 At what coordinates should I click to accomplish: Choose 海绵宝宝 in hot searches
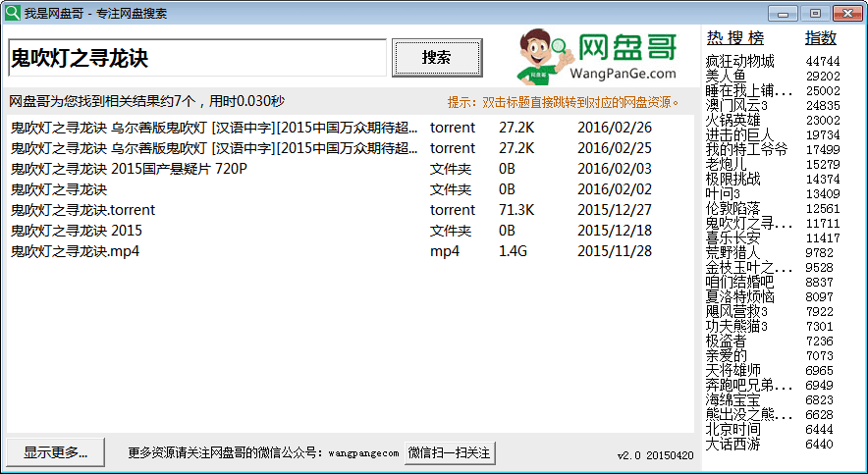click(732, 399)
